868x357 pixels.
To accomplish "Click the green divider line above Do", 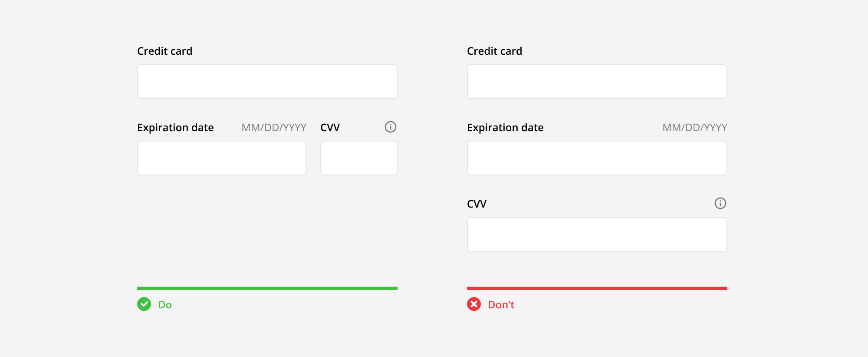I will [267, 288].
